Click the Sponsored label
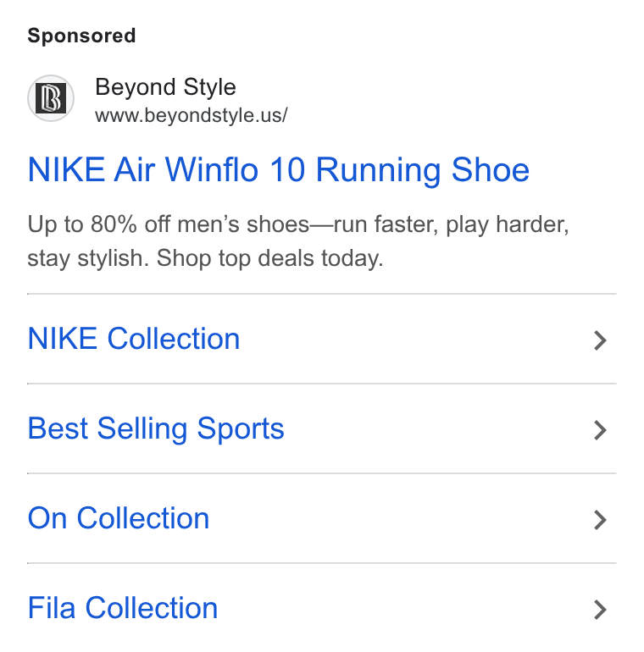The image size is (644, 652). click(x=81, y=36)
